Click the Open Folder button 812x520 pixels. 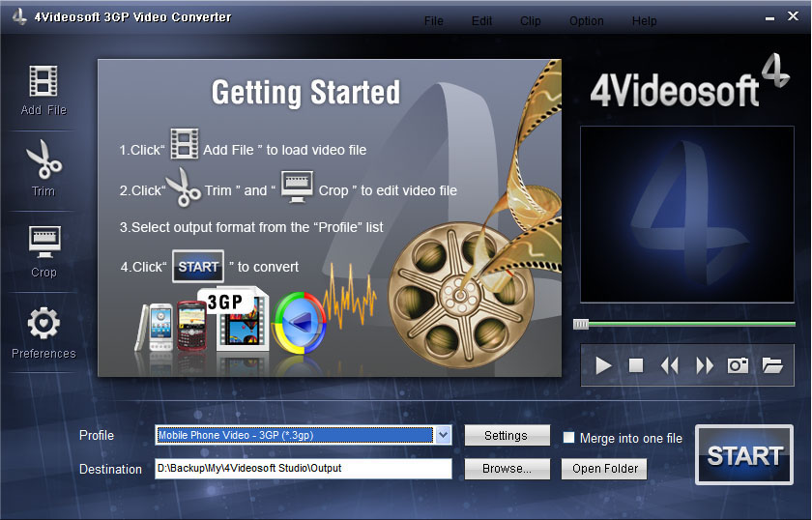604,469
